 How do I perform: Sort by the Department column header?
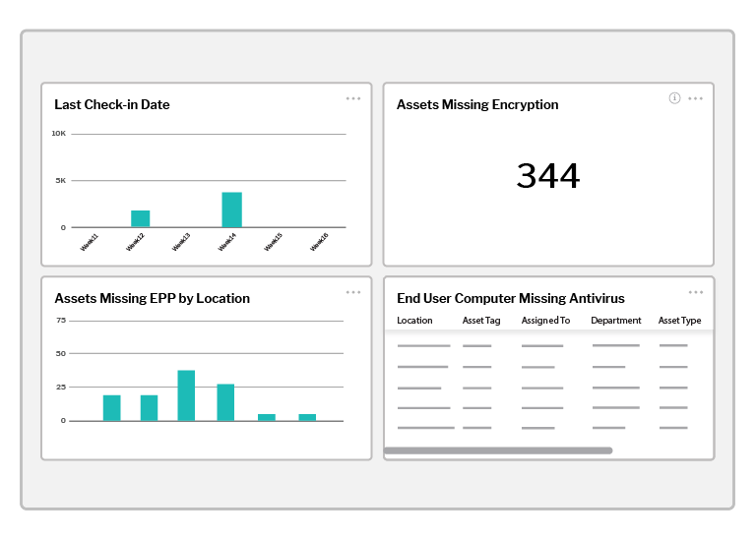click(x=615, y=321)
